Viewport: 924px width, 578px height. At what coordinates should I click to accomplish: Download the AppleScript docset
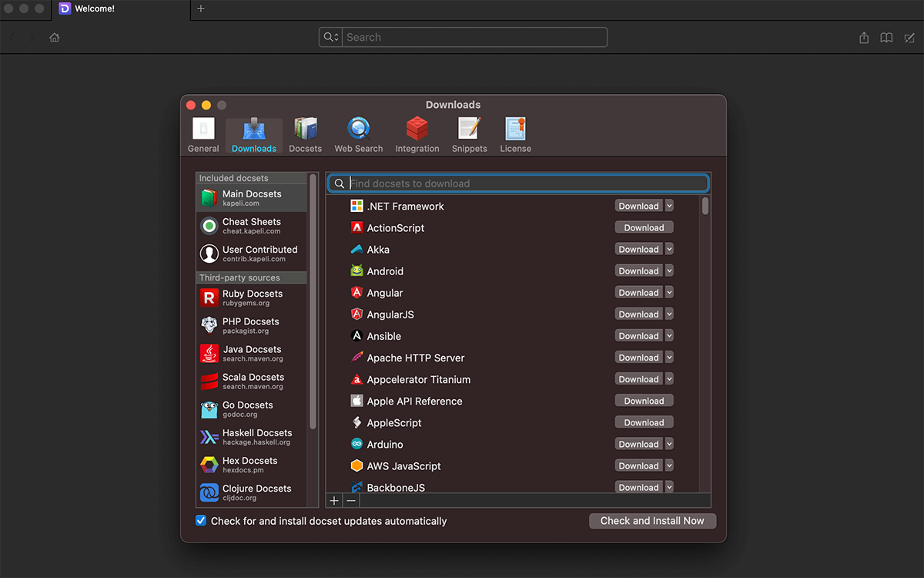[644, 422]
